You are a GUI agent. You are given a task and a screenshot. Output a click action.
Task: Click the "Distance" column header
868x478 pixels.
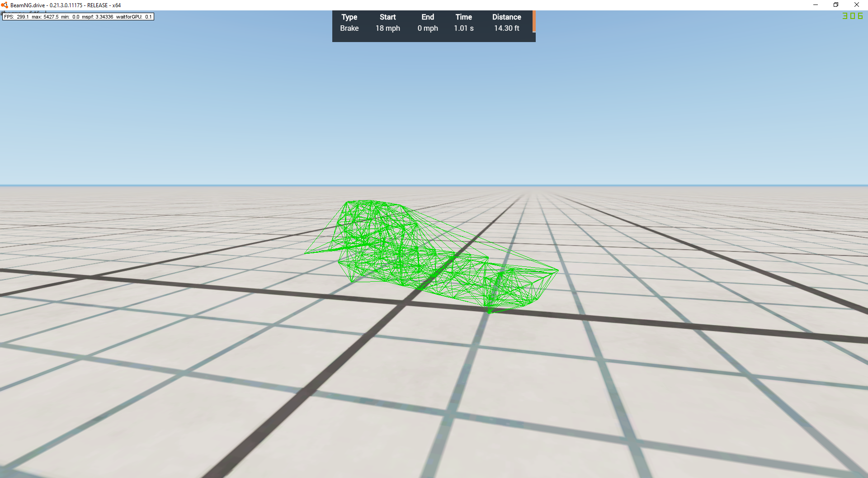(x=506, y=17)
